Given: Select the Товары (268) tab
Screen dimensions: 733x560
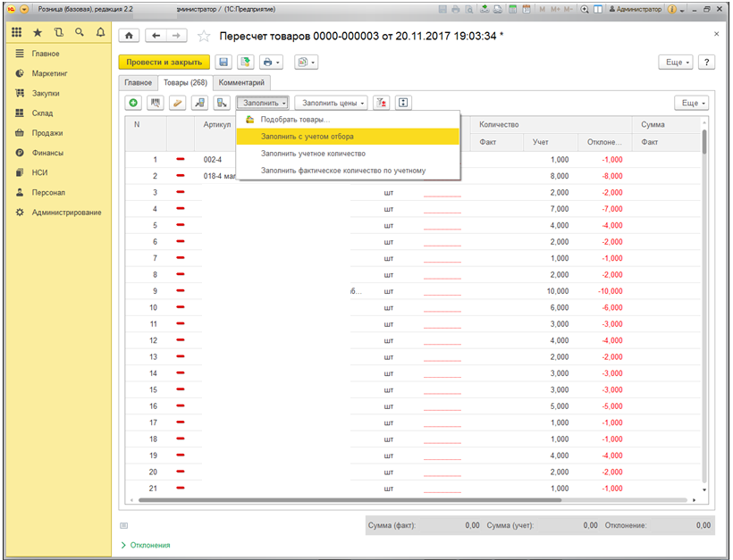Looking at the screenshot, I should coord(185,83).
